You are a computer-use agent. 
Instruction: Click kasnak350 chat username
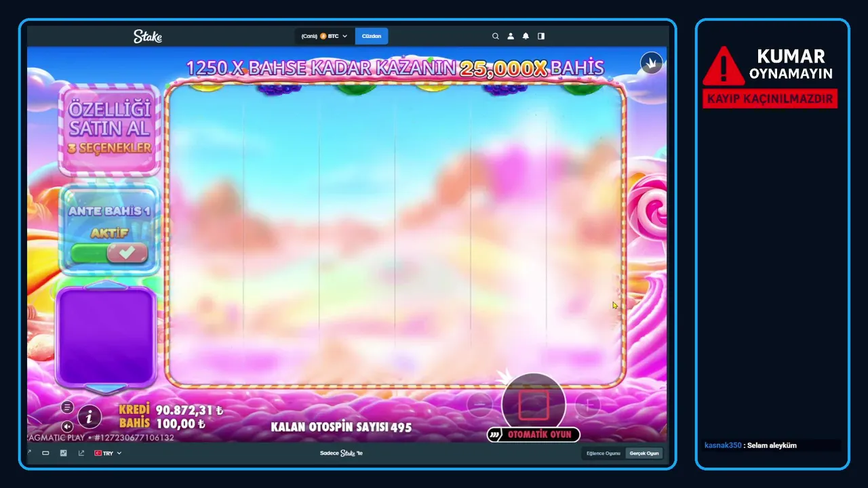point(723,445)
